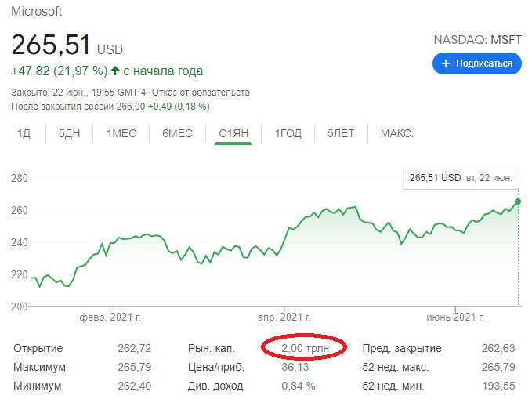Screen dimensions: 532x410
Task: Click the Рын. кап. label
Action: pos(212,348)
